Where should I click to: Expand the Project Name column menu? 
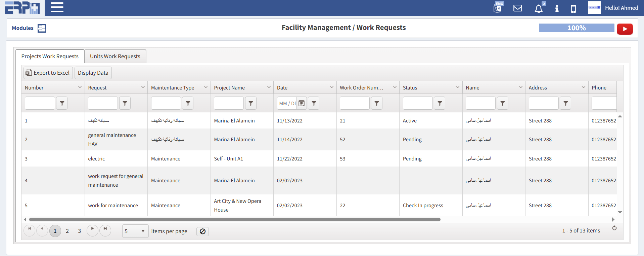pyautogui.click(x=269, y=87)
